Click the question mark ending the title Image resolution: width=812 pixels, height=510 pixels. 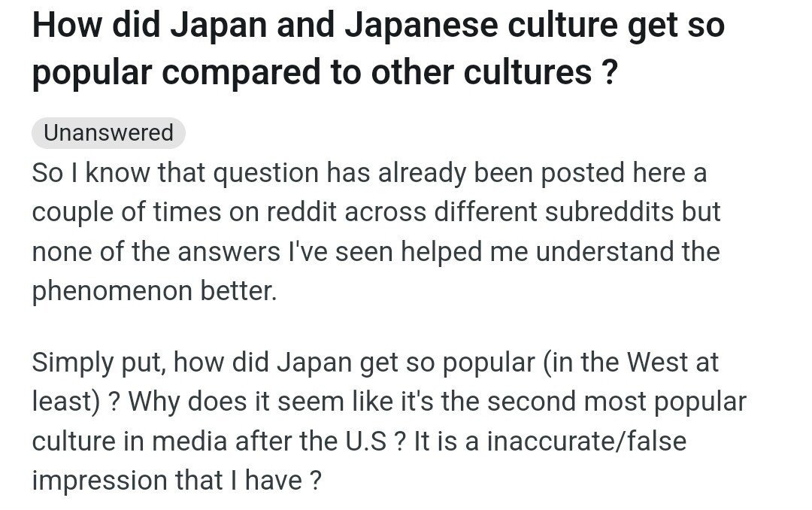tap(611, 71)
